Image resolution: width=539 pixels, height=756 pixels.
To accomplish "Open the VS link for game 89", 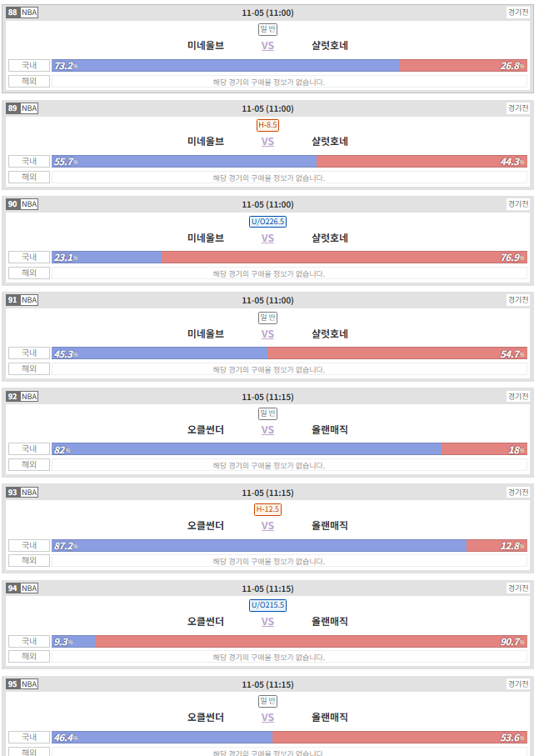I will pyautogui.click(x=267, y=142).
